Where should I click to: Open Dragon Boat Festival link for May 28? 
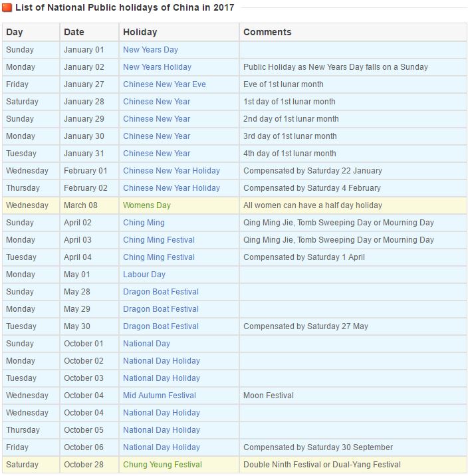click(x=161, y=292)
